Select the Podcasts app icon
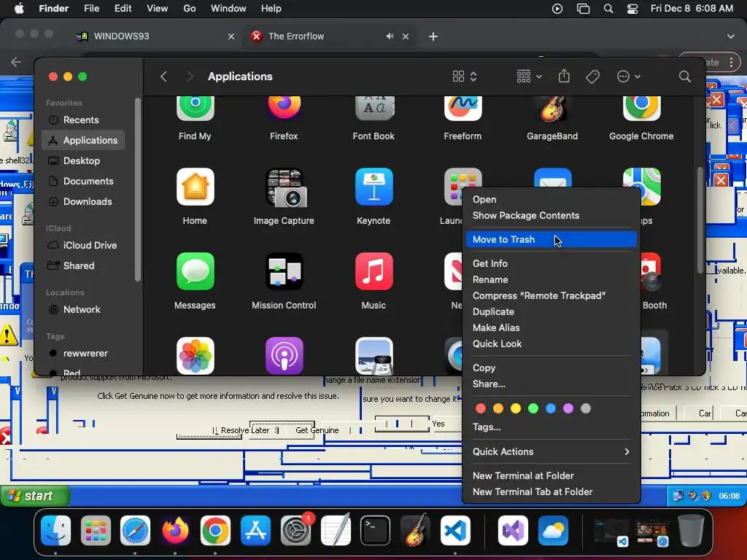Image resolution: width=747 pixels, height=560 pixels. tap(284, 356)
